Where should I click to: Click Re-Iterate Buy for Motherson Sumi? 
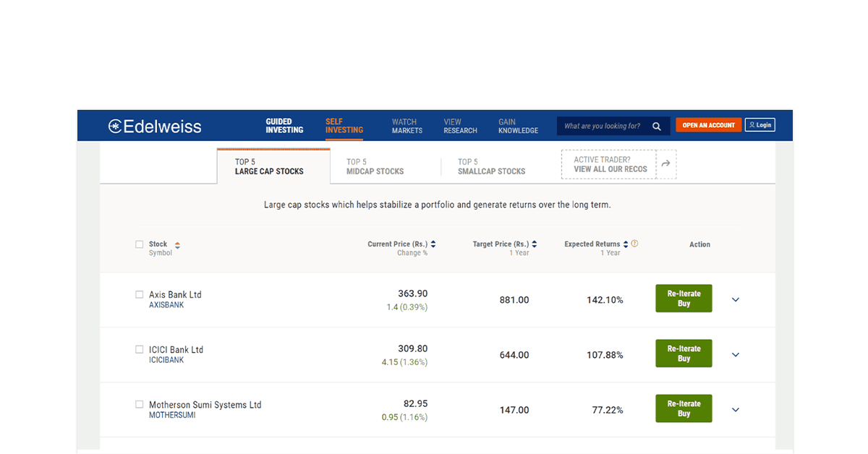684,408
